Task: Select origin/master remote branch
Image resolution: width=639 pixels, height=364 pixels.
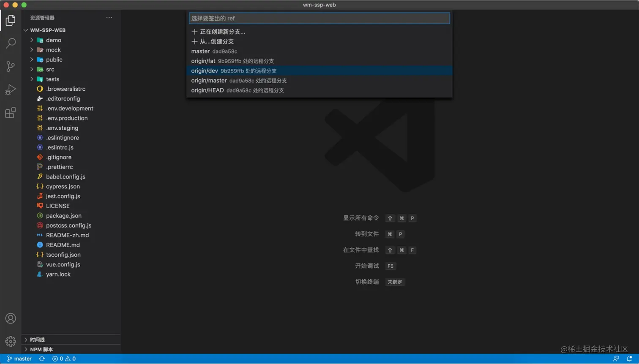Action: coord(319,80)
